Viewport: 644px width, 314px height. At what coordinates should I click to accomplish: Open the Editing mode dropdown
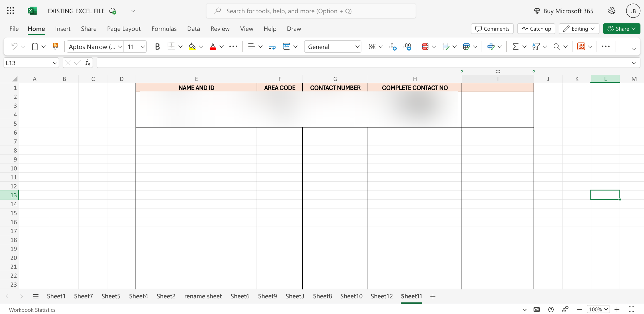(x=579, y=29)
